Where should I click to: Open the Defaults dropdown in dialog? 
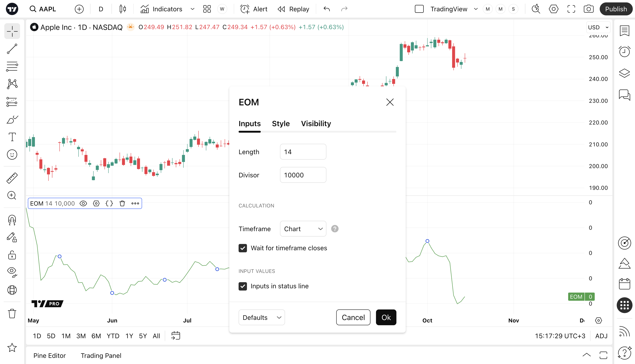pos(261,317)
